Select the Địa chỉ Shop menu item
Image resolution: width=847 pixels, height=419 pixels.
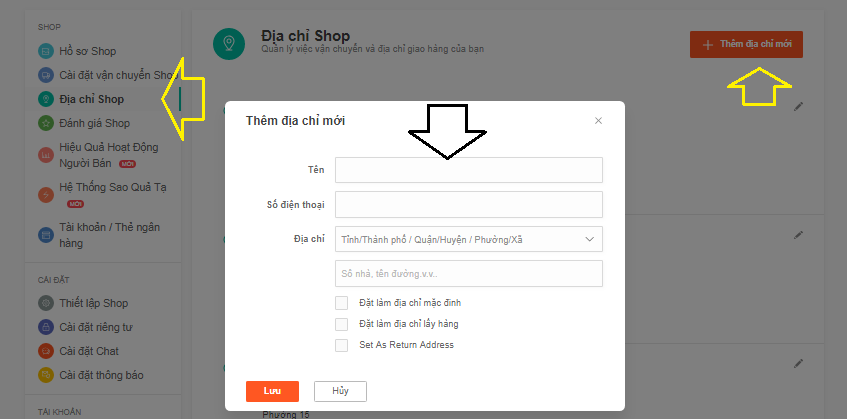click(91, 99)
